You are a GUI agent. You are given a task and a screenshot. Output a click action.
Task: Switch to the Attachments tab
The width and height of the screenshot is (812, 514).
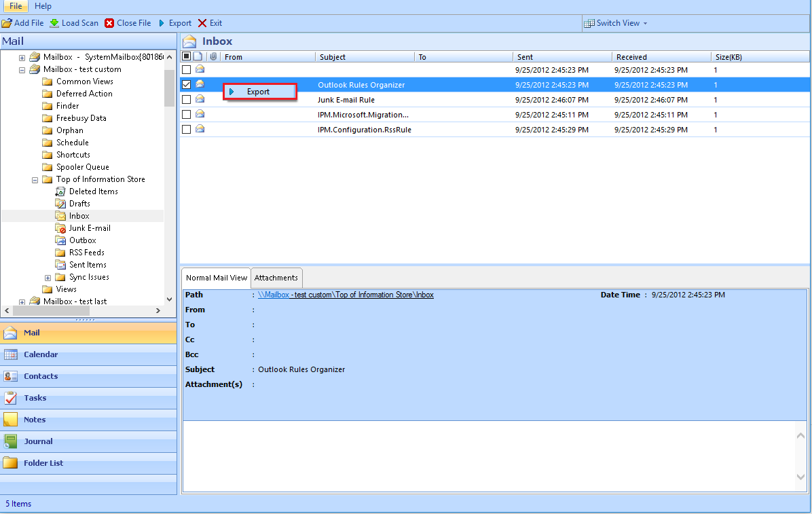276,278
